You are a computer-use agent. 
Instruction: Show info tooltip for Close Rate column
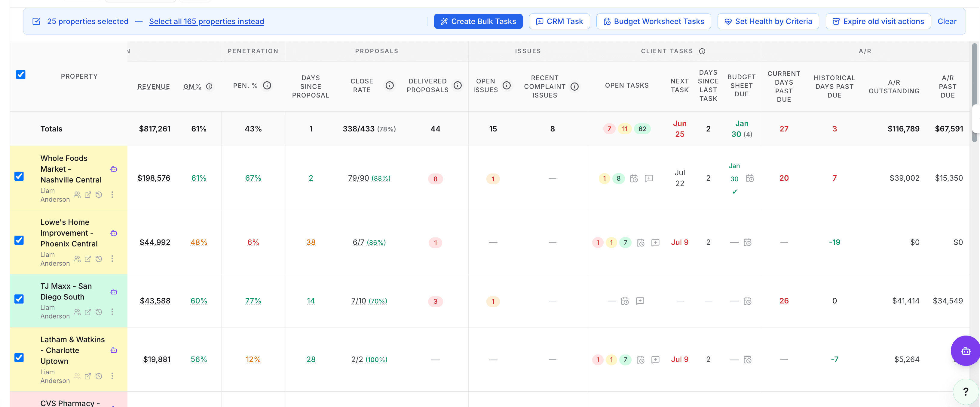(x=390, y=86)
